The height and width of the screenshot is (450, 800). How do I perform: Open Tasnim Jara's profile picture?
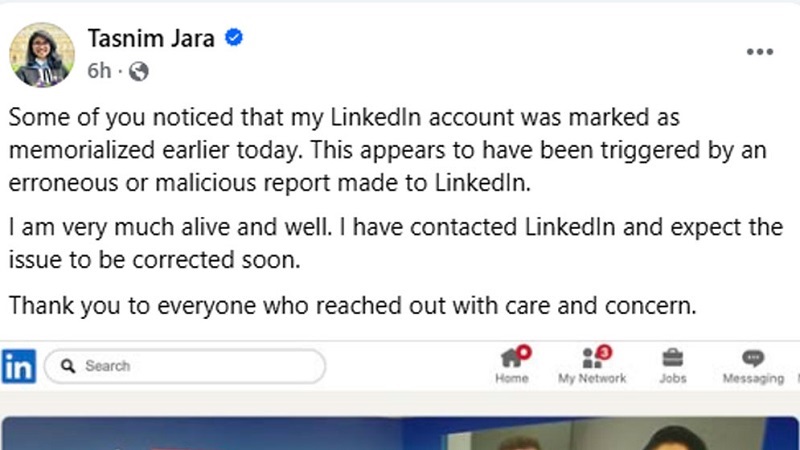click(42, 54)
